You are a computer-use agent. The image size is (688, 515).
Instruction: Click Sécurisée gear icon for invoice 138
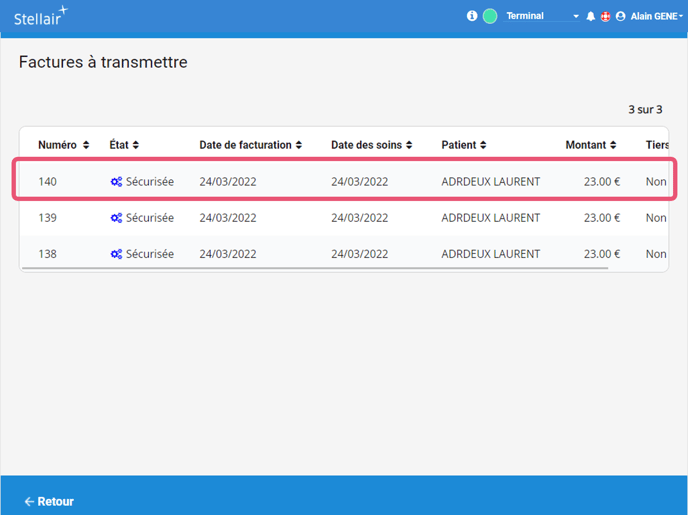(x=116, y=254)
